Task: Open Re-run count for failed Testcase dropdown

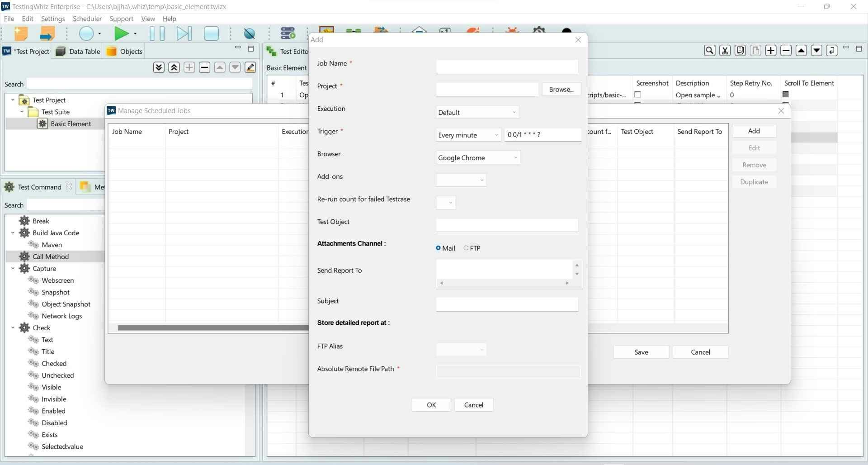Action: tap(446, 203)
